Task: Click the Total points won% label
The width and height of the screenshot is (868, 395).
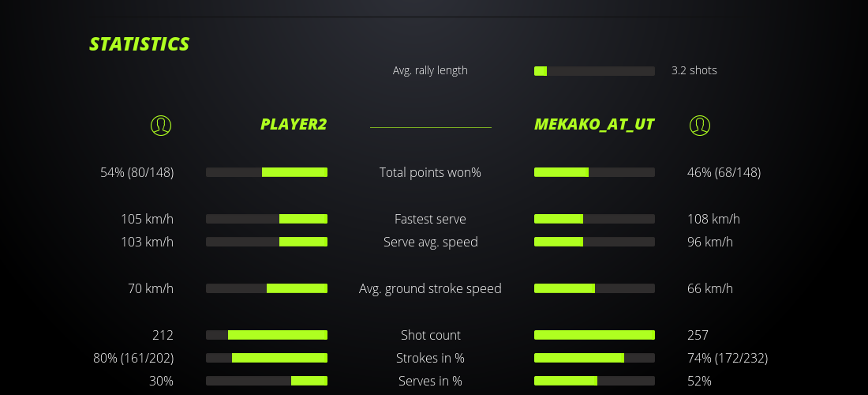Action: pos(430,172)
